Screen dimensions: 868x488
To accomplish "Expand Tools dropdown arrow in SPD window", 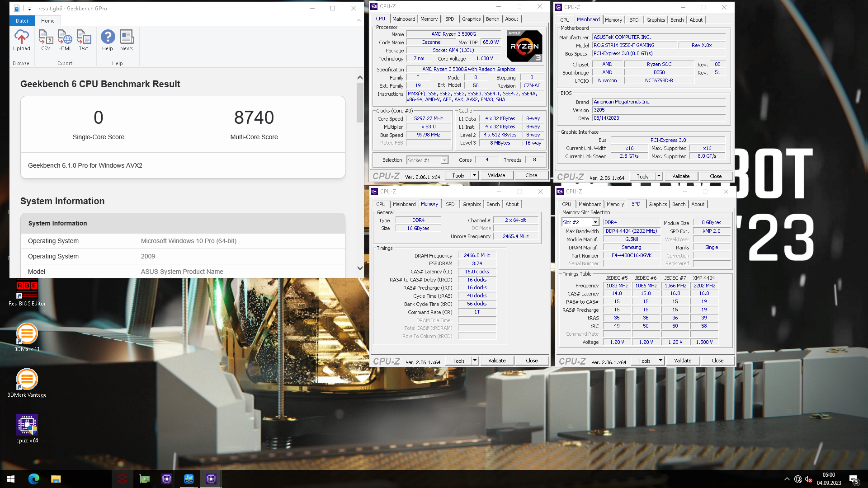I will coord(660,361).
